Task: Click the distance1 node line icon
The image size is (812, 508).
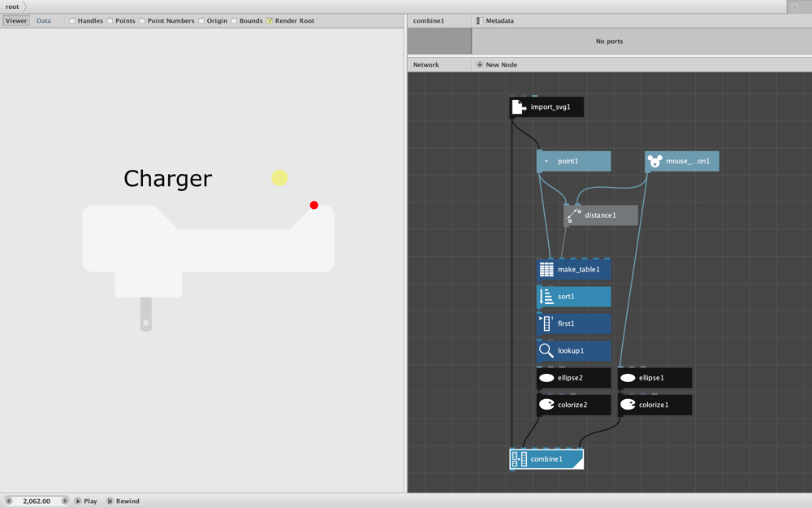Action: (x=574, y=215)
